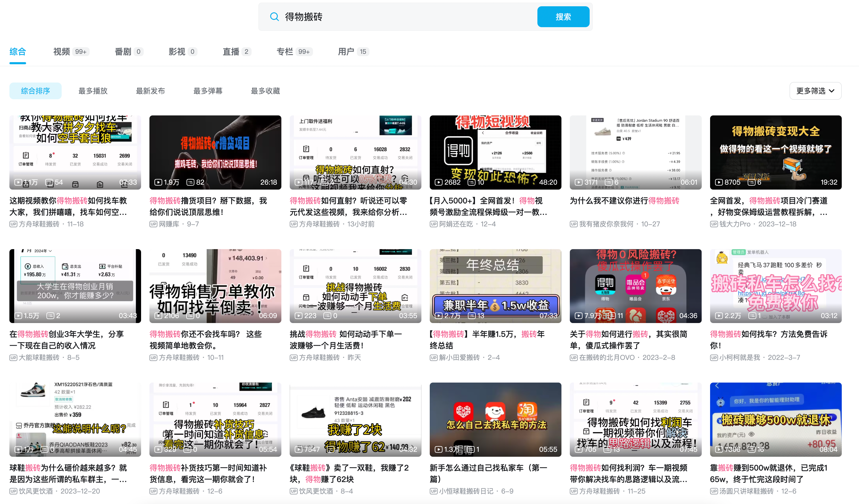Click play-count icon on the 05:55 video

pos(439,449)
